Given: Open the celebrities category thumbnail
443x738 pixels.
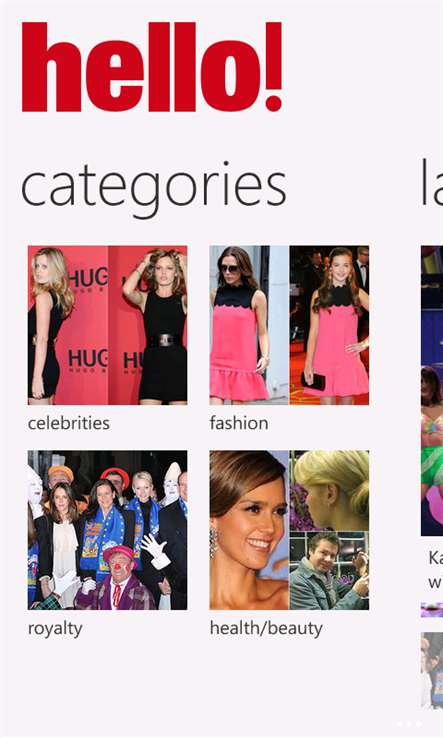Looking at the screenshot, I should pyautogui.click(x=107, y=325).
